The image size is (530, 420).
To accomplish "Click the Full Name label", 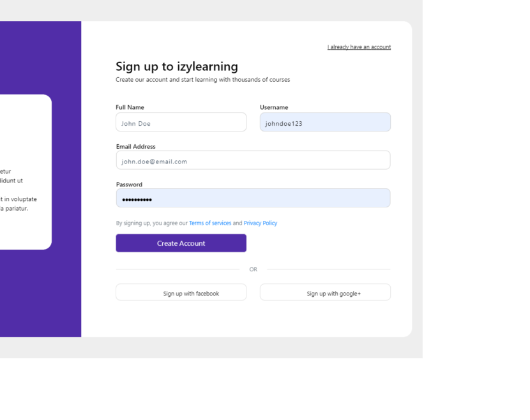I will 130,107.
